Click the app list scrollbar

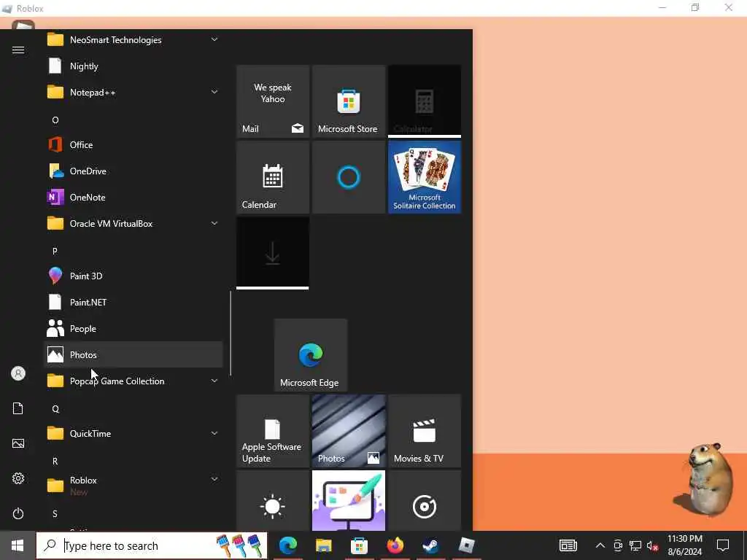pyautogui.click(x=231, y=333)
